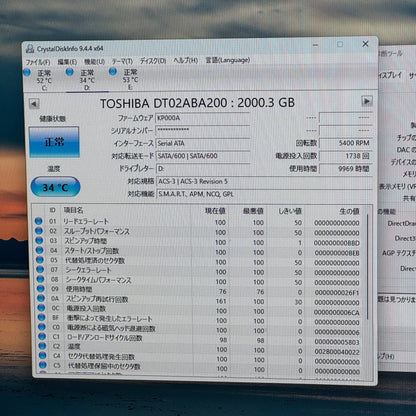Close the CrystalDiskInfo window

pyautogui.click(x=365, y=44)
